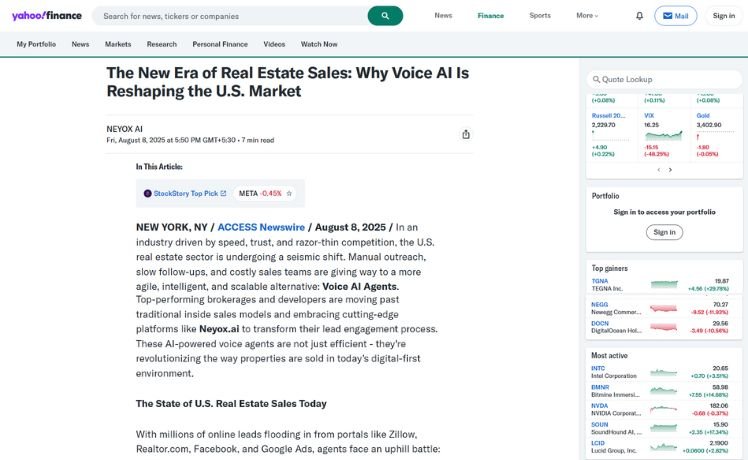Focus the Quote Lookup input

(664, 79)
